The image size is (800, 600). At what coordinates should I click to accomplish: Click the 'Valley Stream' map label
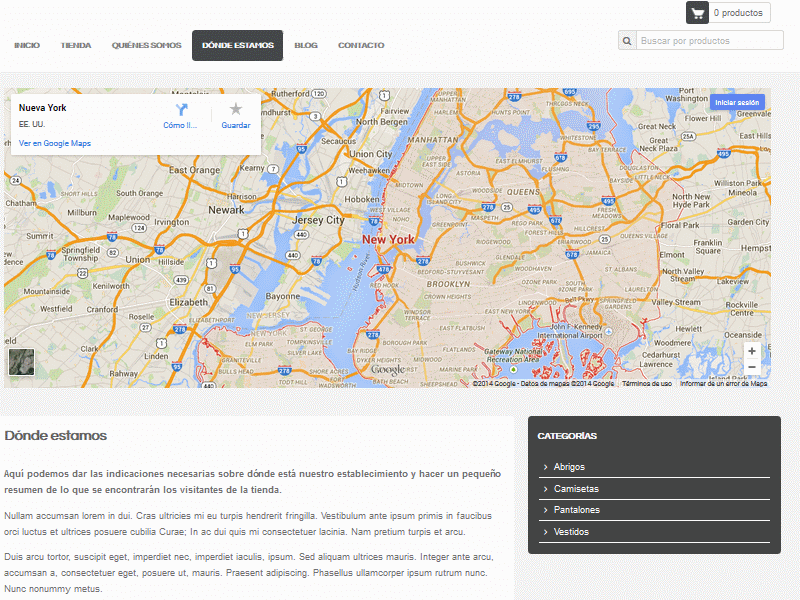pos(676,302)
